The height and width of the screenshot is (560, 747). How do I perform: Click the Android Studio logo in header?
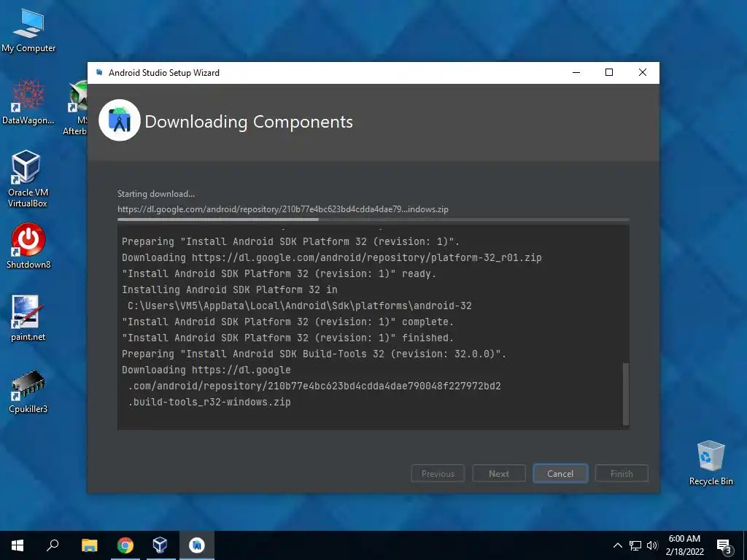(120, 120)
